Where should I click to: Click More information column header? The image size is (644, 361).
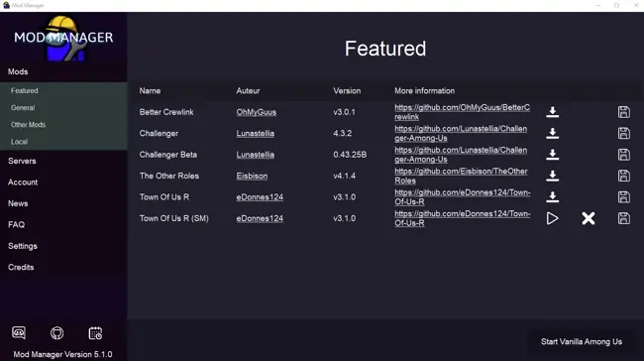[x=425, y=91]
